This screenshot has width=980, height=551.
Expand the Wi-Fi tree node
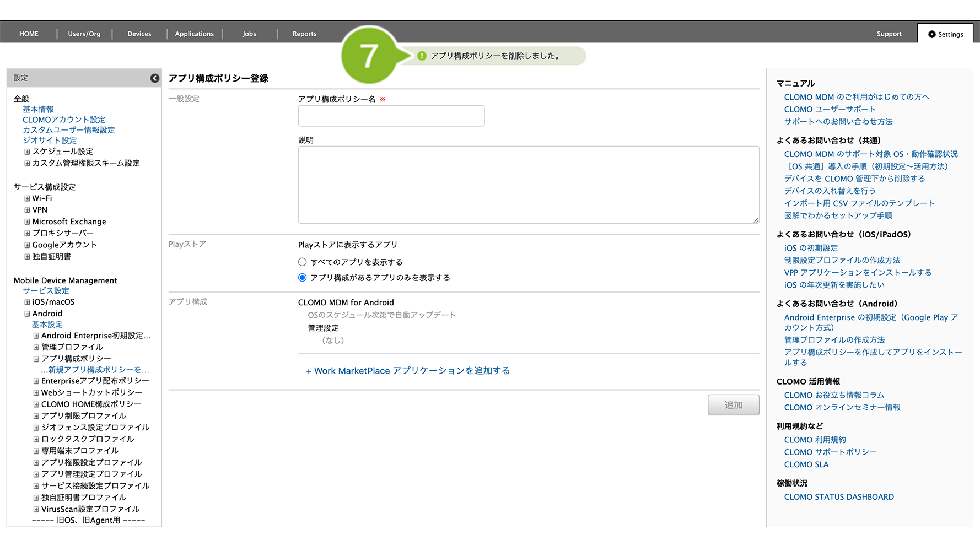coord(27,198)
